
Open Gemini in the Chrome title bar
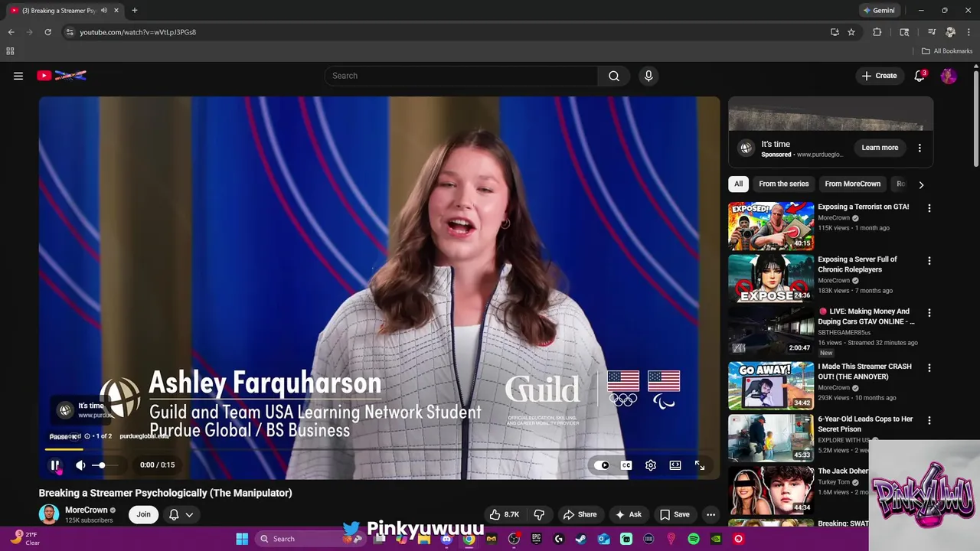click(879, 11)
